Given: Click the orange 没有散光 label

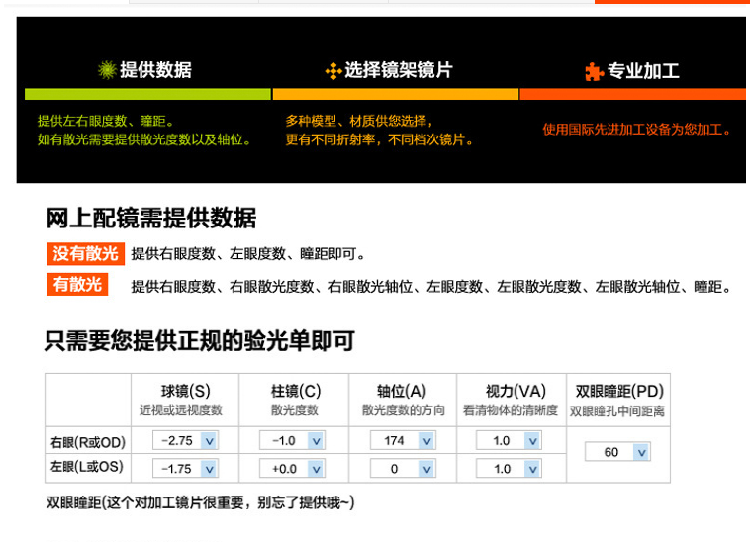Looking at the screenshot, I should [86, 254].
